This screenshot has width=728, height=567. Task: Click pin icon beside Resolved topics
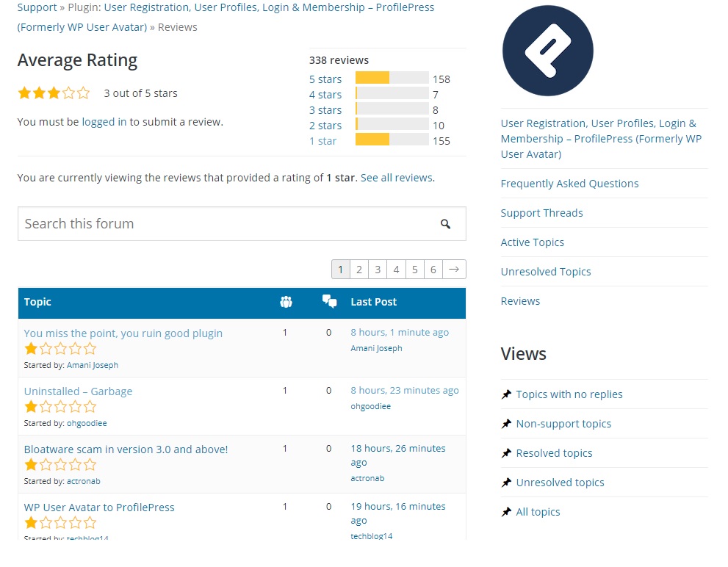click(x=506, y=453)
